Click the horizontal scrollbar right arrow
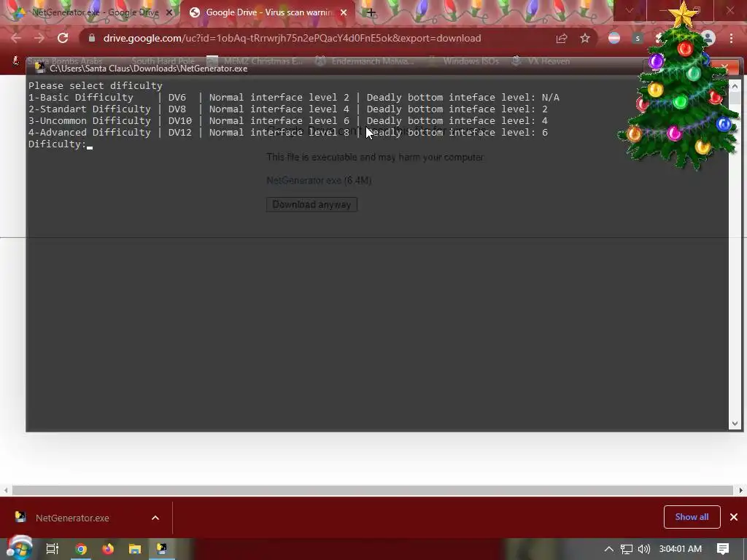 741,490
